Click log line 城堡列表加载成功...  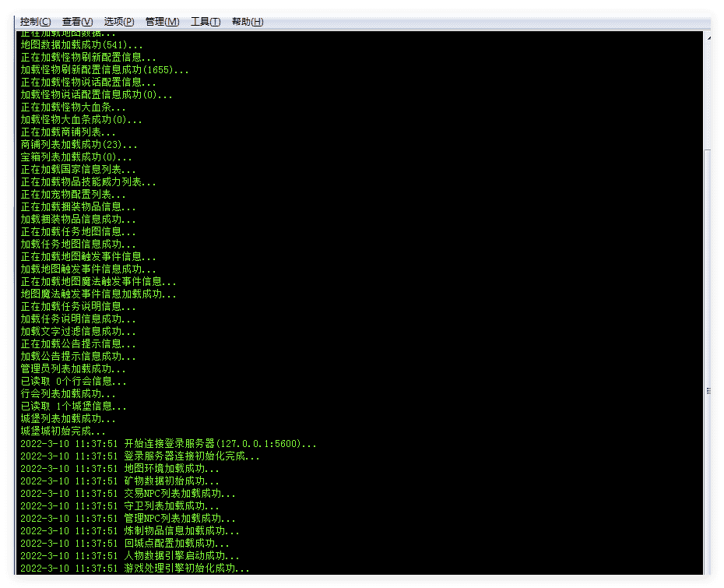[68, 419]
